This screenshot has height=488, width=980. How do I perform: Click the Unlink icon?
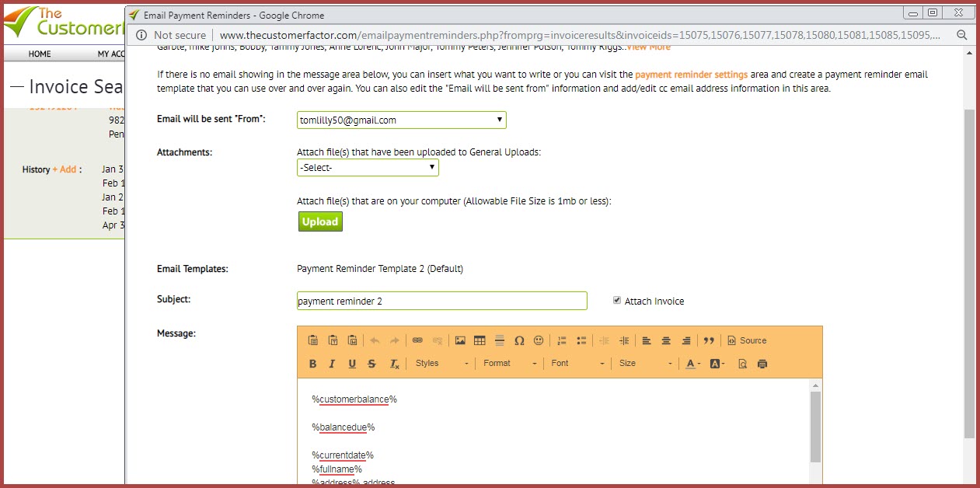(x=438, y=340)
